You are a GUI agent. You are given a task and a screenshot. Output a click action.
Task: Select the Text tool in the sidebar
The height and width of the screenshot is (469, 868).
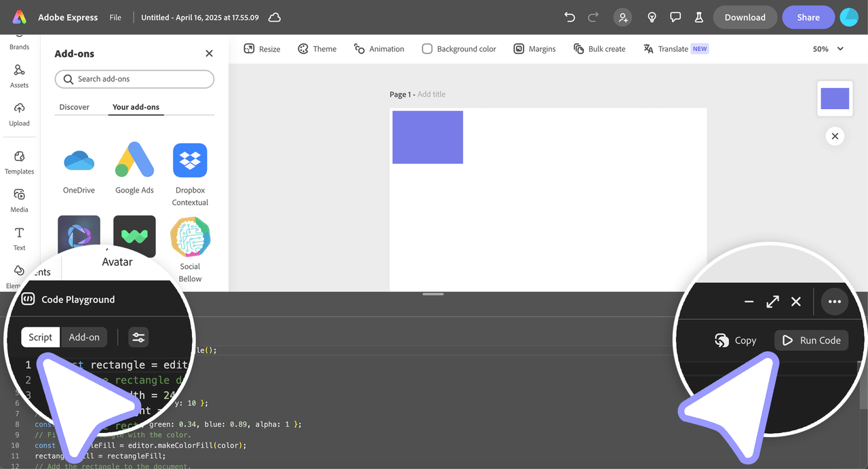coord(19,237)
